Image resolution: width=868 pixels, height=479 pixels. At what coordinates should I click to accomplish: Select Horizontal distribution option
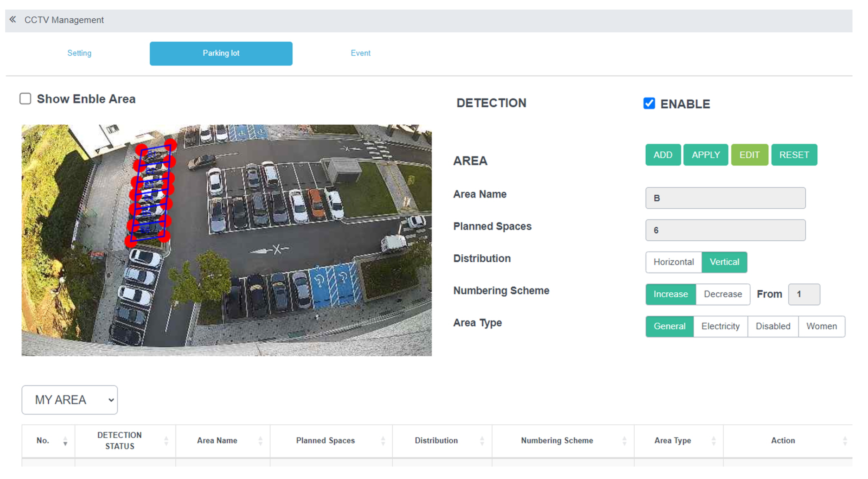(x=674, y=262)
